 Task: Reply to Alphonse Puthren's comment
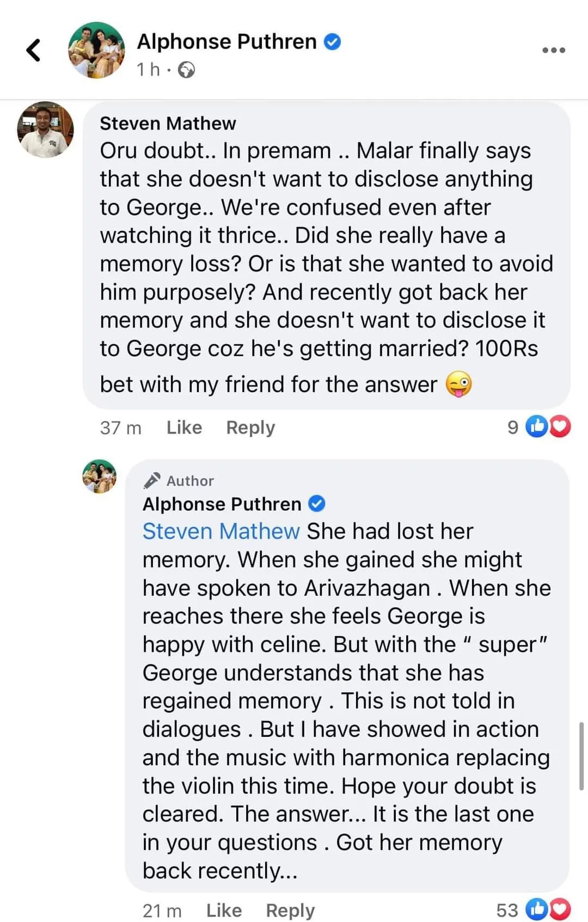point(290,910)
